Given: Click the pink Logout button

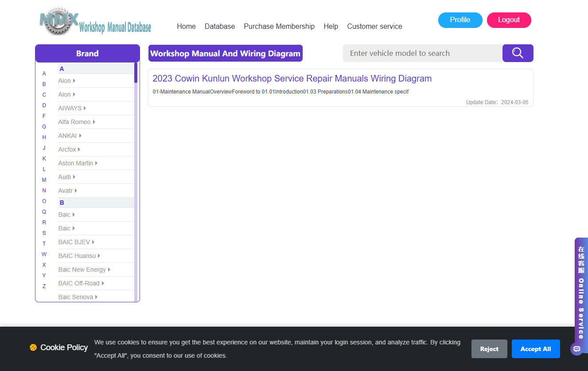Looking at the screenshot, I should click(x=509, y=20).
